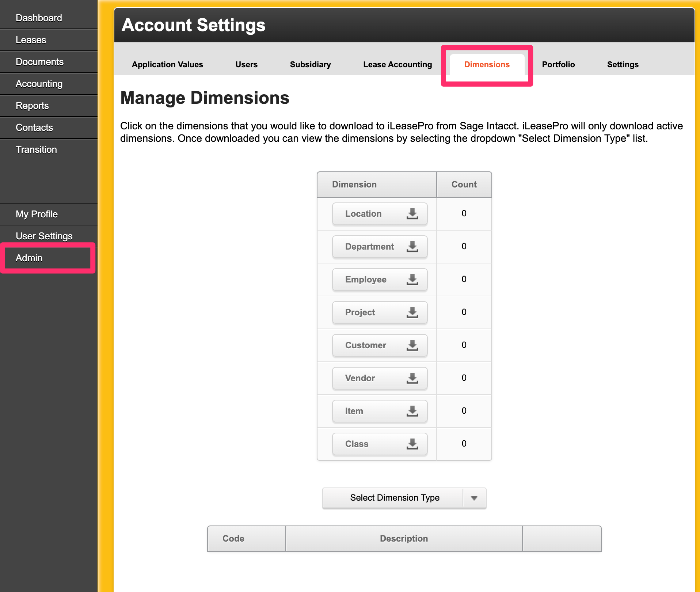Screen dimensions: 700x592
Task: Click the Department download icon
Action: (x=412, y=247)
